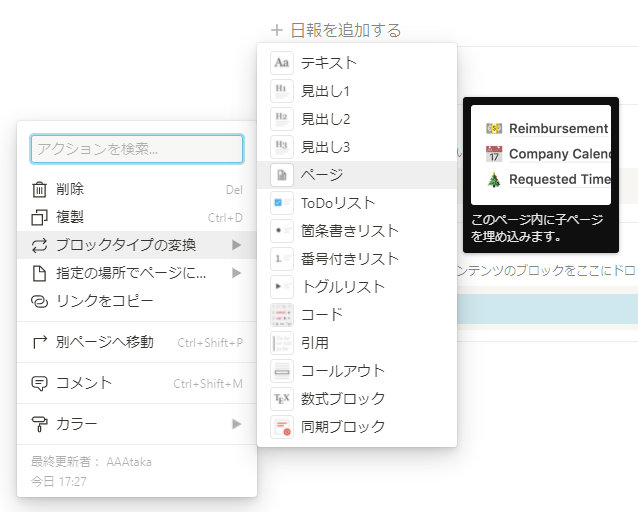
Task: Click the highlighted blue block on page
Action: [547, 309]
